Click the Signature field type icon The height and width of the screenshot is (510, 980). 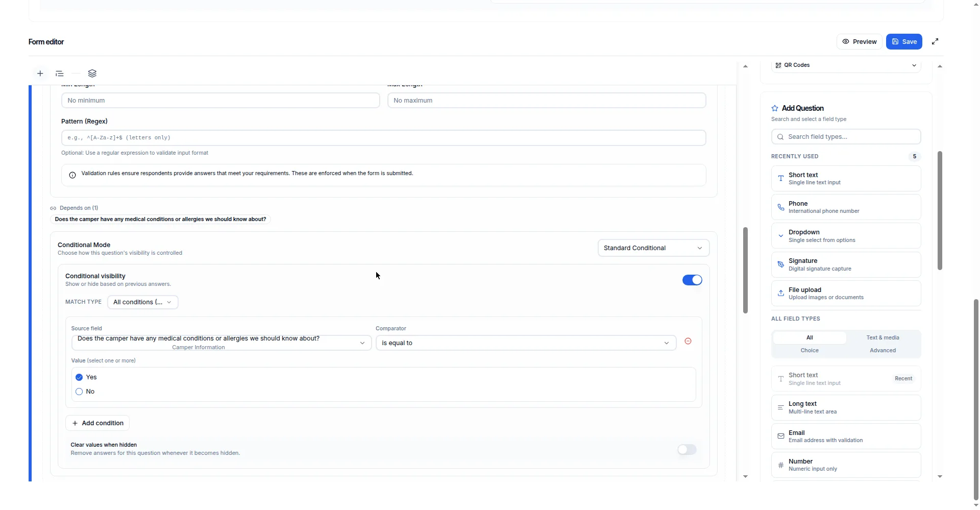pos(780,264)
